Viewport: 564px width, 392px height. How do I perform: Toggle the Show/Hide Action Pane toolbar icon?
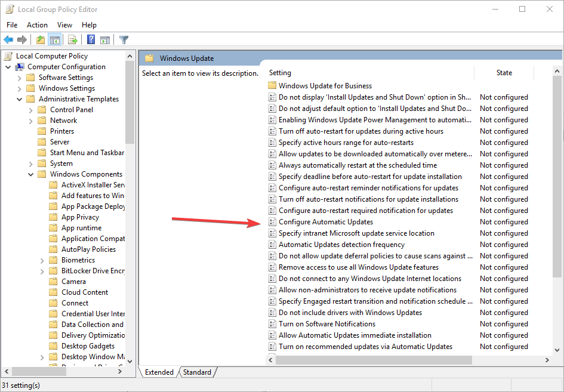[105, 39]
